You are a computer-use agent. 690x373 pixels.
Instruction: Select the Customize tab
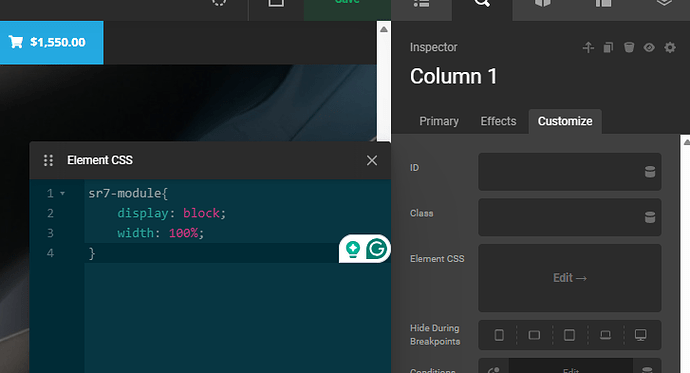click(565, 121)
